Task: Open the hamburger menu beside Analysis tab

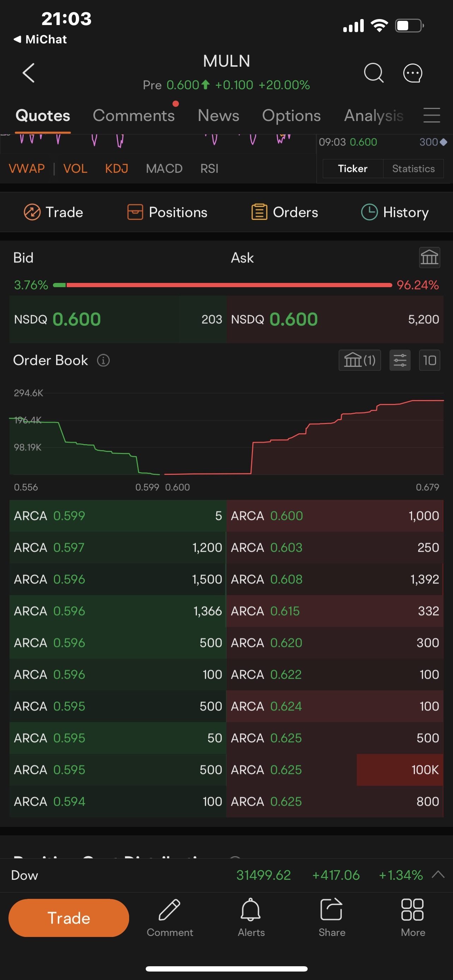Action: coord(432,115)
